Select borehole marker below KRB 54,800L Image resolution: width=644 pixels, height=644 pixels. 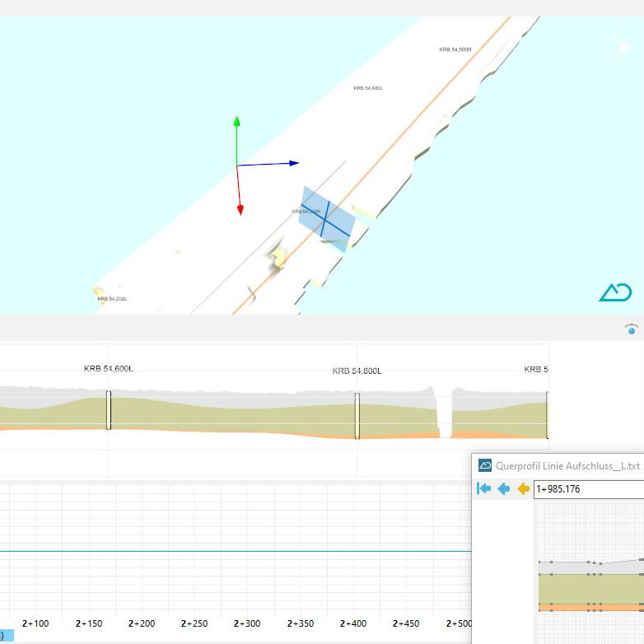(357, 416)
